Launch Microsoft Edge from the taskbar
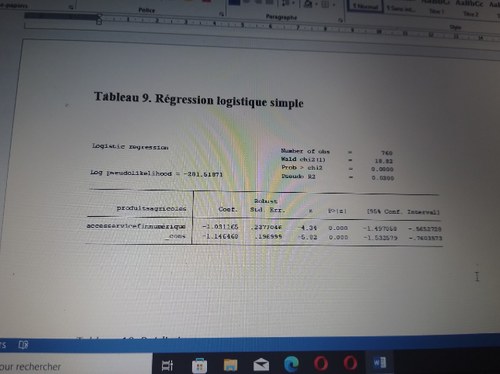500x374 pixels. 291,364
